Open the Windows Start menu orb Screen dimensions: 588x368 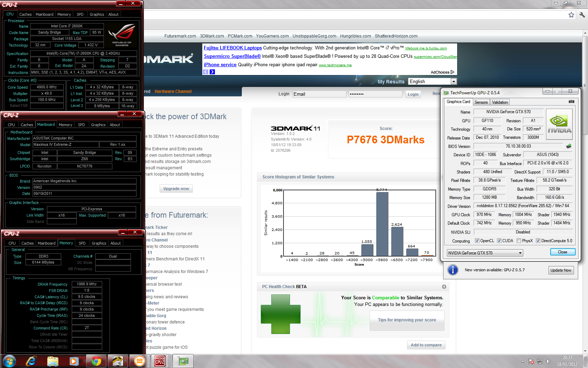(9, 361)
